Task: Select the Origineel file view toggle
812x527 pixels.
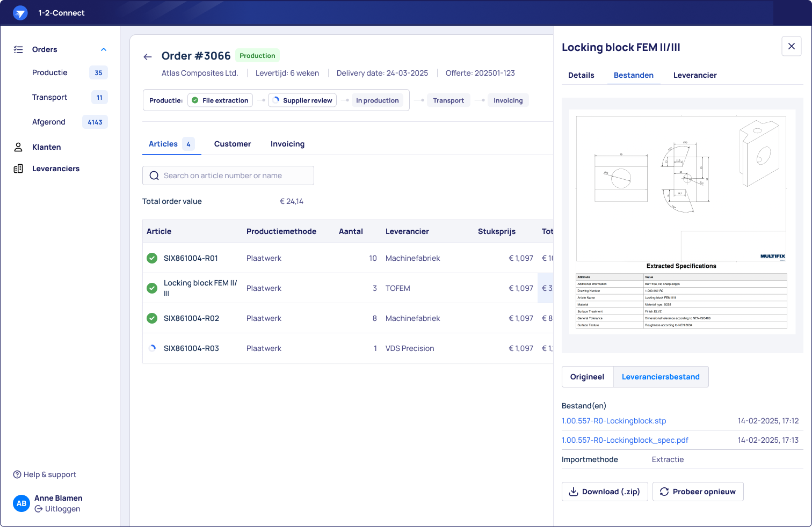Action: pyautogui.click(x=587, y=377)
